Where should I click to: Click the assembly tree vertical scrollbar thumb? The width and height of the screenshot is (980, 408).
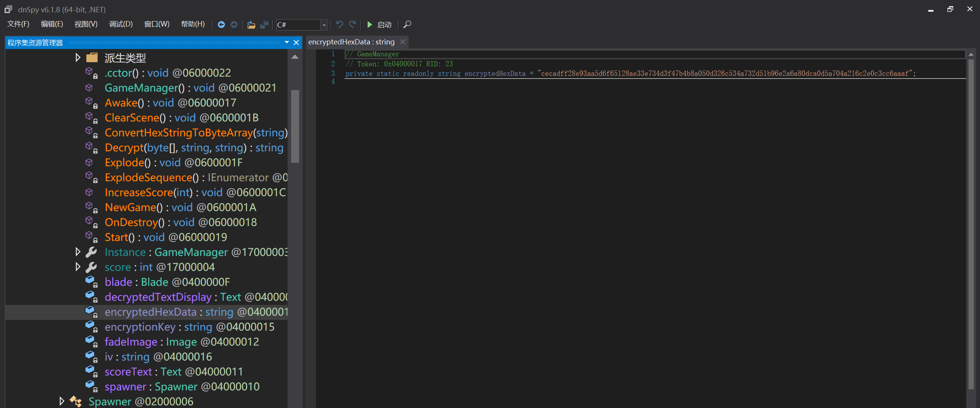click(295, 126)
